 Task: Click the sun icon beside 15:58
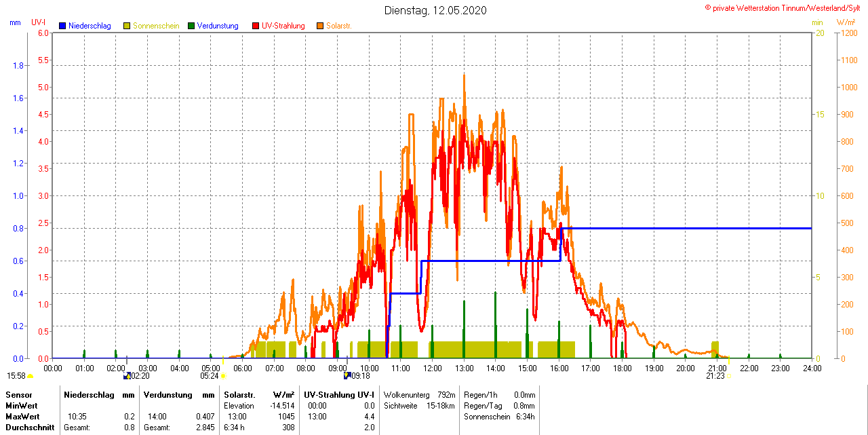point(31,376)
